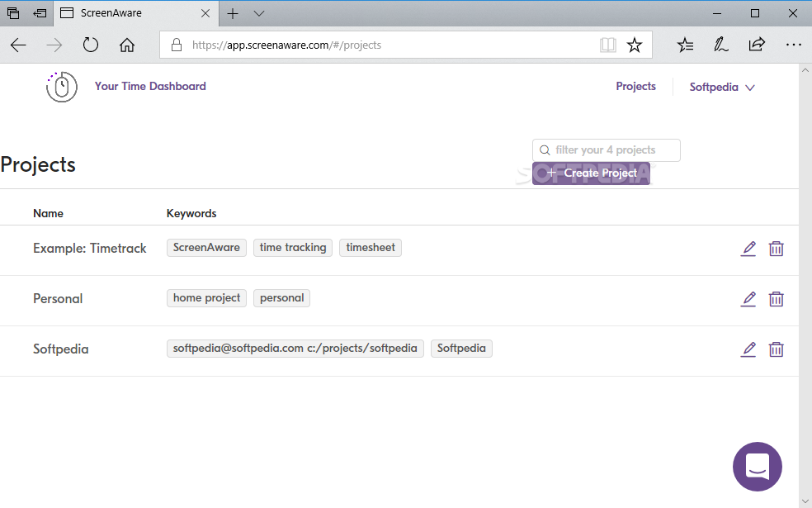Open the browser settings and more menu
Image resolution: width=812 pixels, height=508 pixels.
[793, 45]
